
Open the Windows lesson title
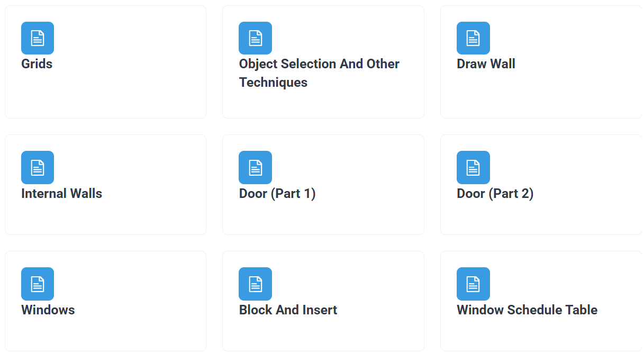(48, 310)
